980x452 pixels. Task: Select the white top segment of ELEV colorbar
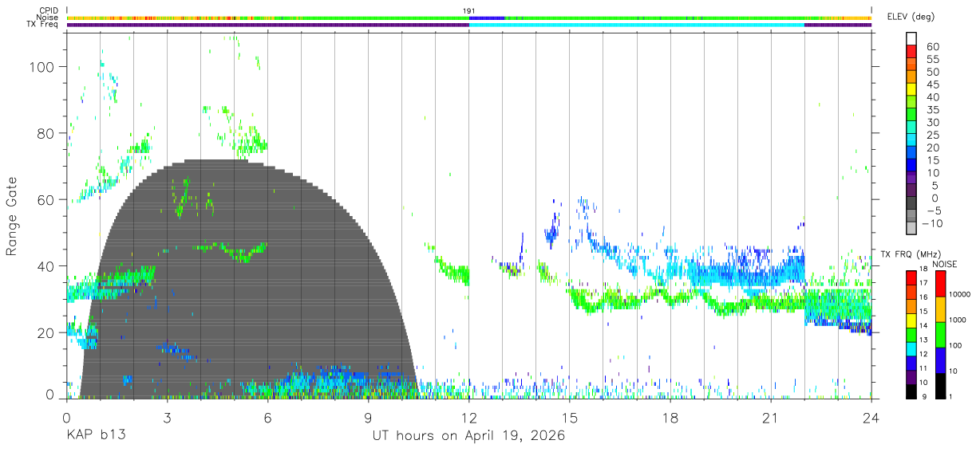(912, 38)
